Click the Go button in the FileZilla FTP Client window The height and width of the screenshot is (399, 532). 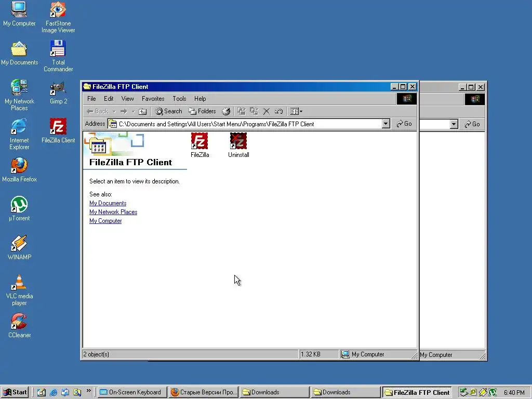[404, 124]
